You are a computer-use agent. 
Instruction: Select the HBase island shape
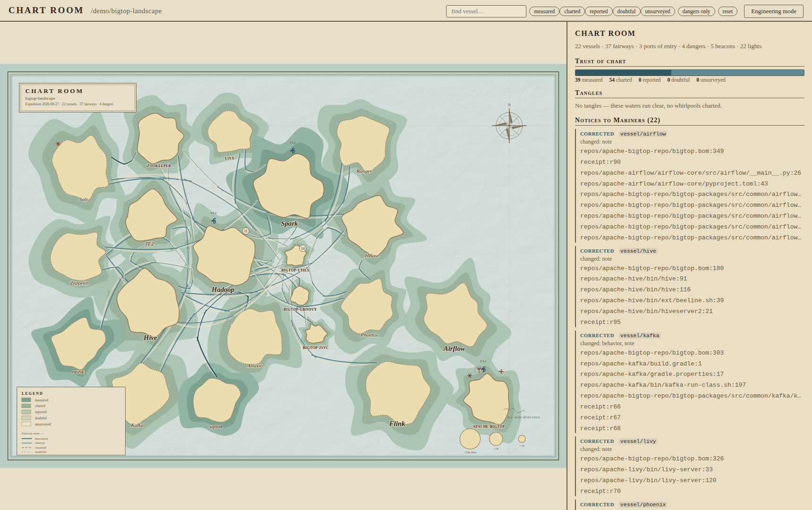pos(372,226)
